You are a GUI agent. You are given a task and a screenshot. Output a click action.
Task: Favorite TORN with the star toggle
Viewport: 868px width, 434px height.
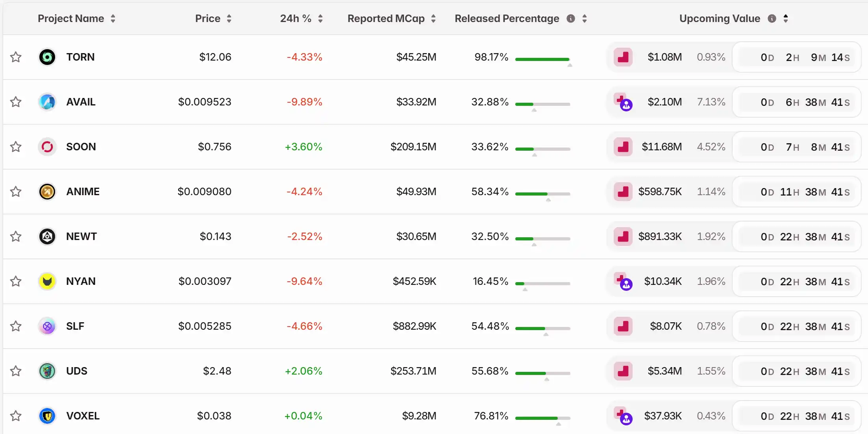(16, 57)
